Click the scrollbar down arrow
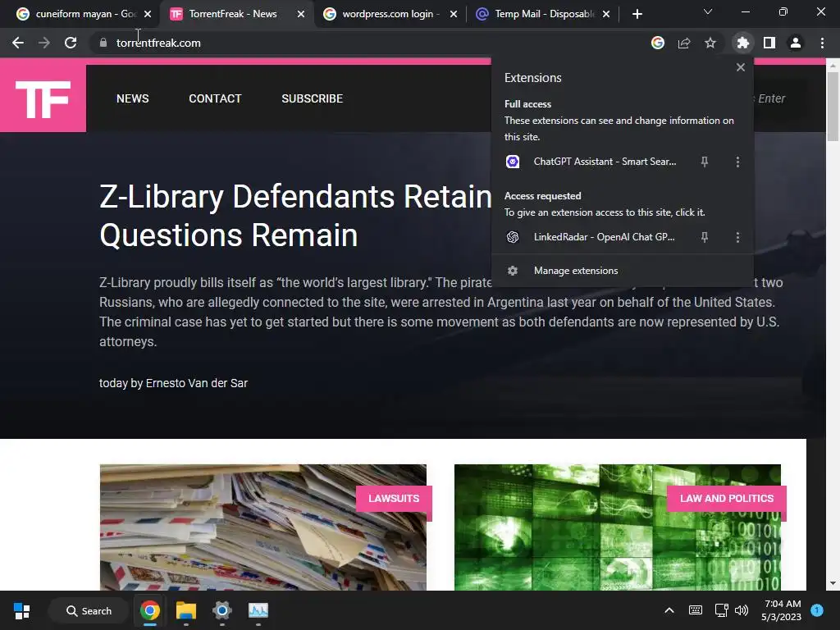 tap(833, 583)
